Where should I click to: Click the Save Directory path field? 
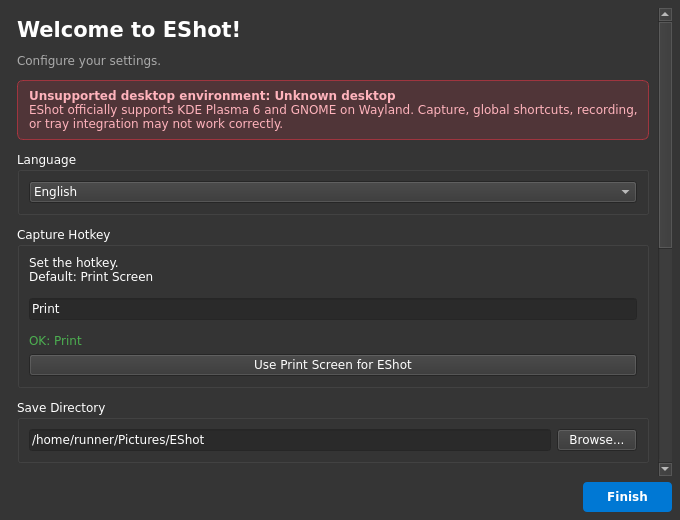click(290, 440)
